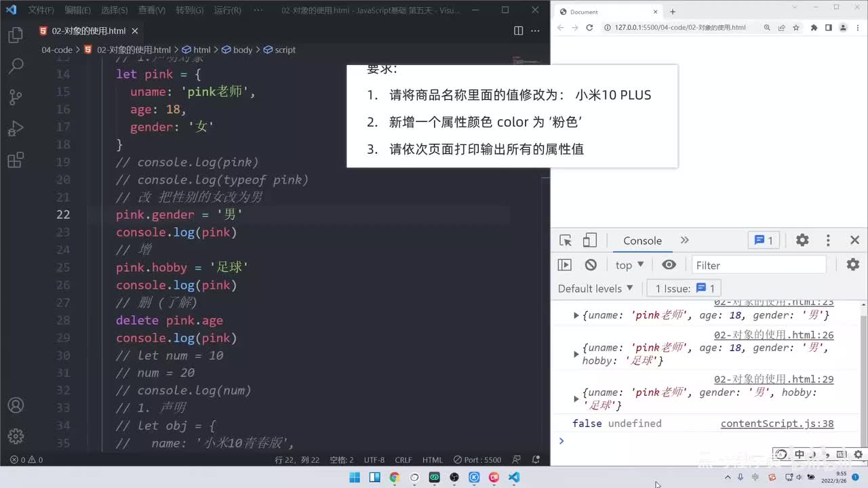Open the 转到(G) menu

[190, 10]
